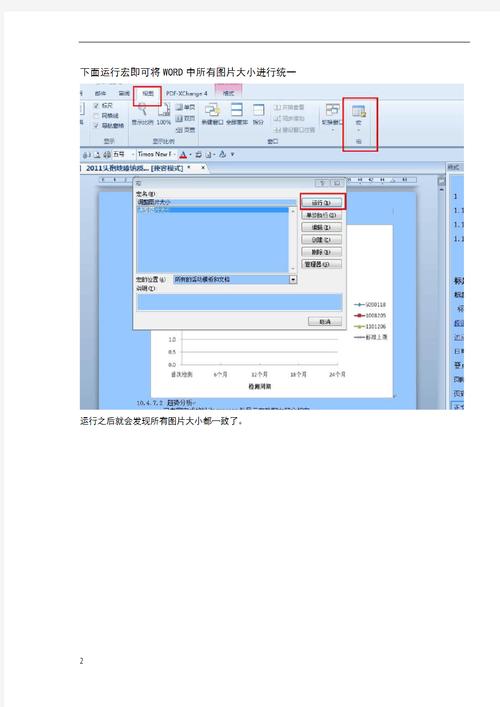Click the 宏名 macro name field
This screenshot has width=500, height=707.
(216, 202)
